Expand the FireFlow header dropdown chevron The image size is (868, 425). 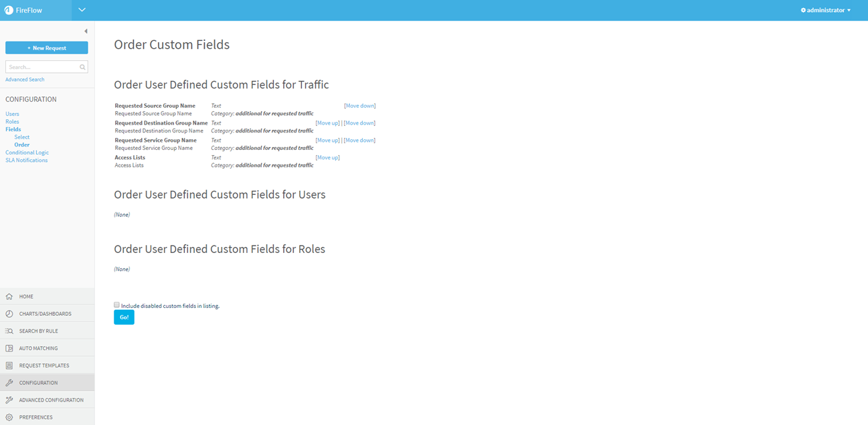[x=82, y=10]
